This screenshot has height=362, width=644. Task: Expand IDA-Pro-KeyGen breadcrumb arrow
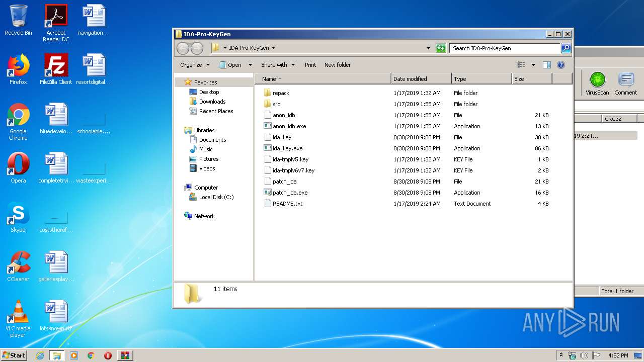[273, 48]
